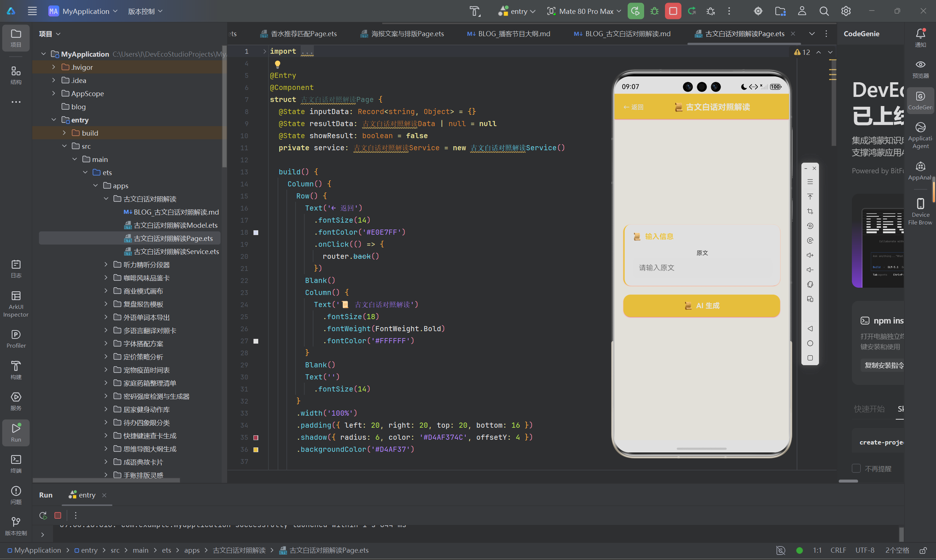
Task: Open the 版本控制 menu
Action: coord(145,11)
